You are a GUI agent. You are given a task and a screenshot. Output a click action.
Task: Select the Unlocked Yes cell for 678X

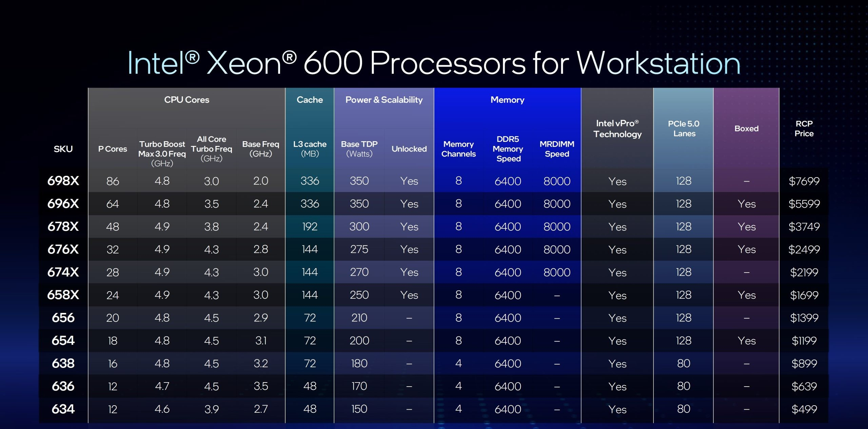[409, 227]
